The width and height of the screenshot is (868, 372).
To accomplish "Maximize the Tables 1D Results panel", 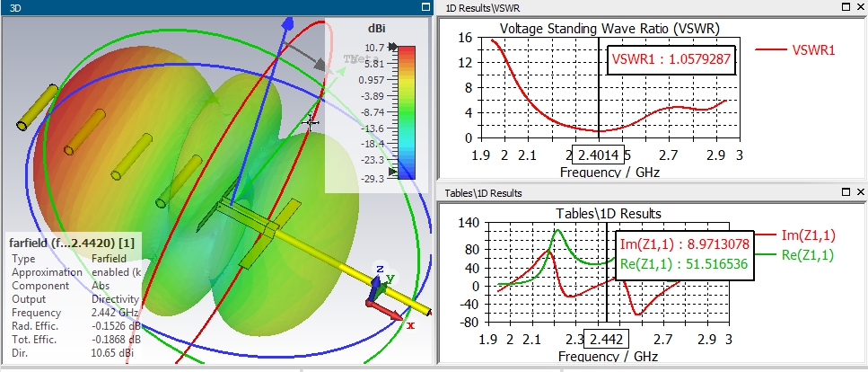I will pos(846,193).
